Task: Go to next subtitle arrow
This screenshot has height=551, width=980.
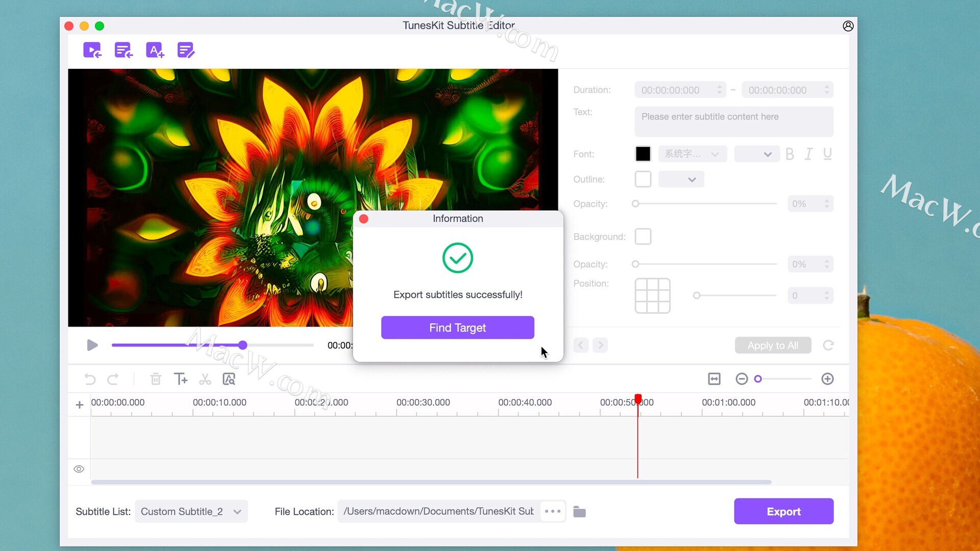Action: [x=600, y=345]
